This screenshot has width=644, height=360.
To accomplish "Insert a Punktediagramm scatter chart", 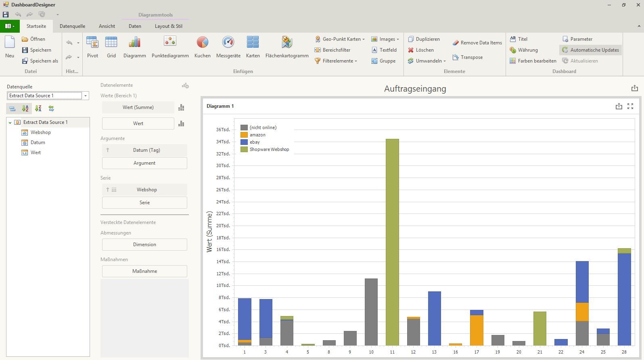I will [170, 46].
